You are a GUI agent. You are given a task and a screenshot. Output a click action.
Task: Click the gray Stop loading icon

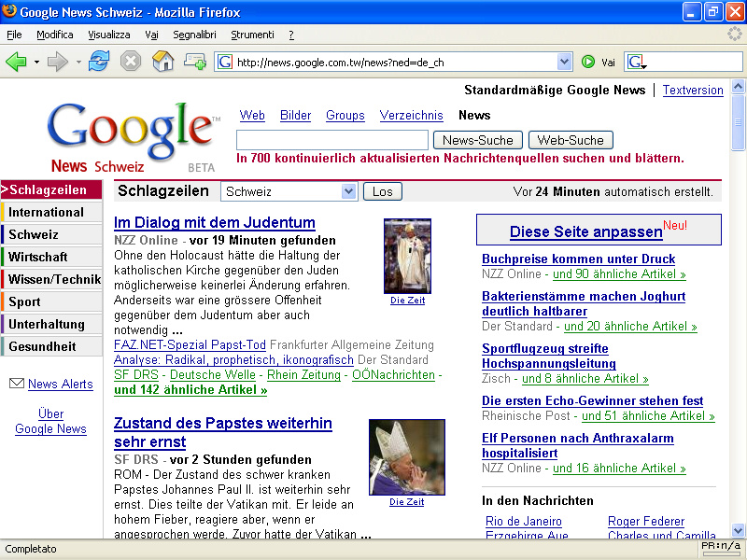pyautogui.click(x=131, y=62)
